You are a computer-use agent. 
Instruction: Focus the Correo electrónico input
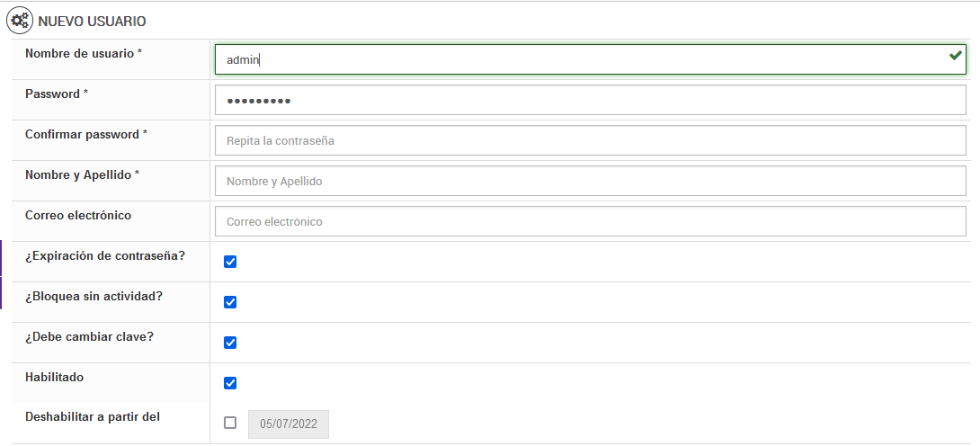(590, 221)
